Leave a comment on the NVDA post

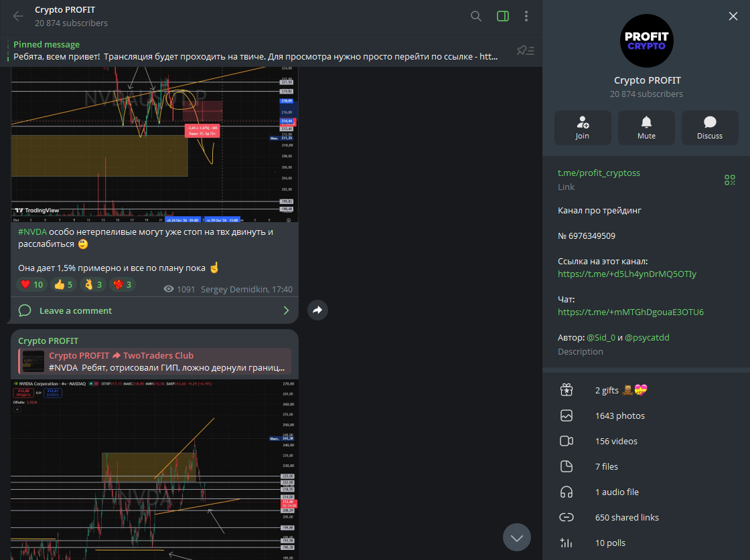(x=155, y=310)
